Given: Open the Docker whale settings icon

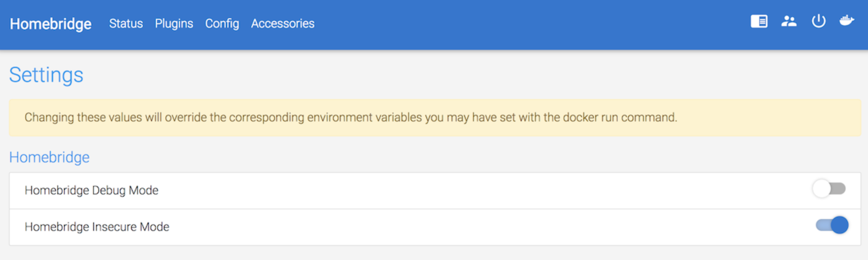Looking at the screenshot, I should click(846, 21).
